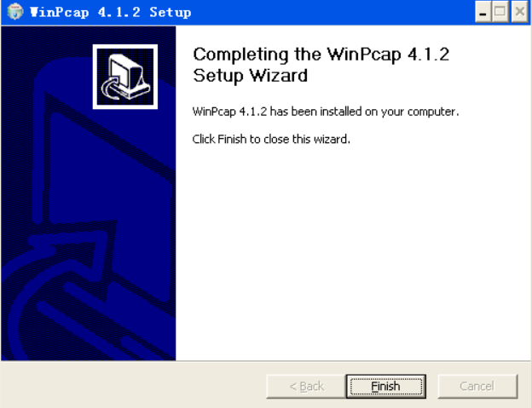The height and width of the screenshot is (408, 532).
Task: Click the curved arrow on installer icon
Action: click(x=111, y=89)
